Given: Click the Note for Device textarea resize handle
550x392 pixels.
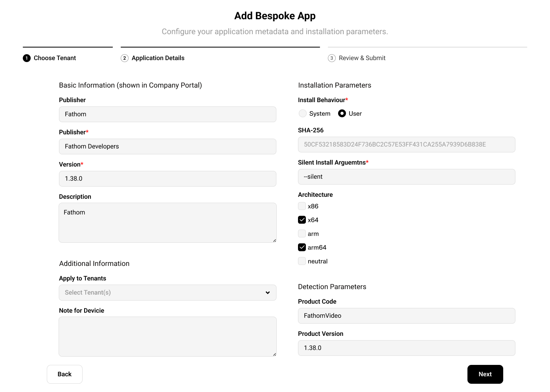Looking at the screenshot, I should tap(274, 354).
